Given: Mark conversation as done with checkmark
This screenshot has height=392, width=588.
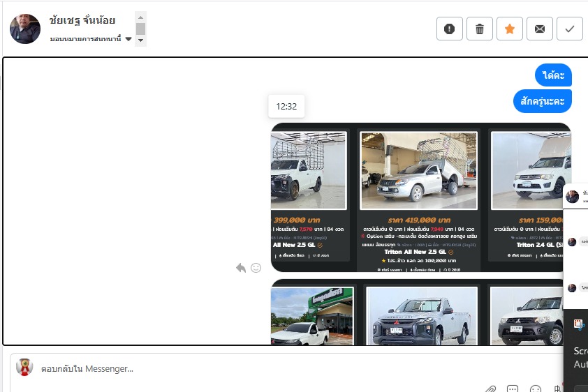Looking at the screenshot, I should click(570, 29).
